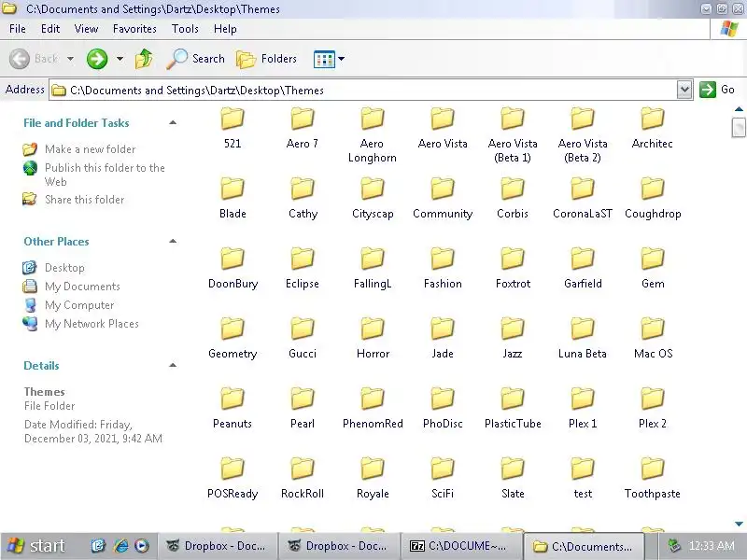Open the View menu
The image size is (747, 560).
[86, 29]
